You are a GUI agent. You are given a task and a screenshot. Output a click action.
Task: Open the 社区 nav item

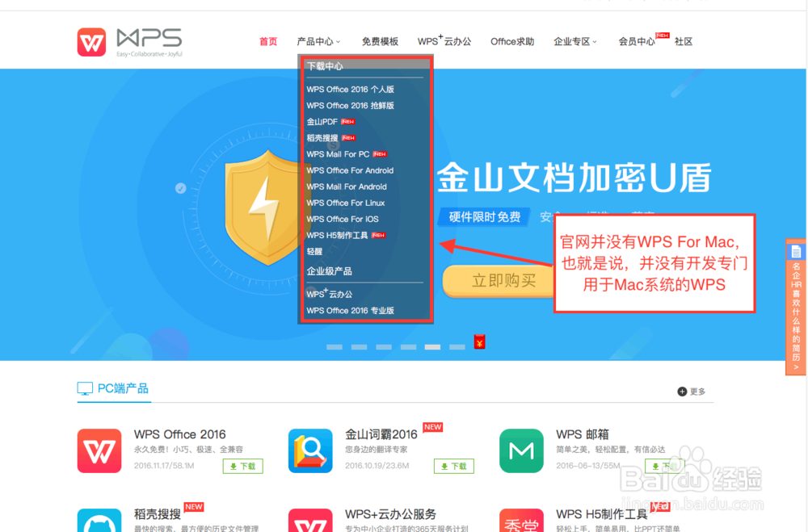click(x=684, y=42)
